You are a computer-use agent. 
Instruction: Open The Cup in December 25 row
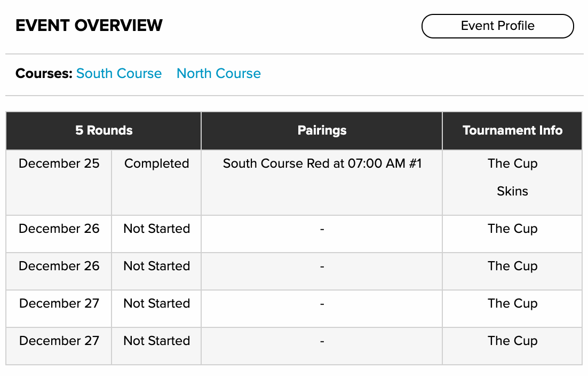[512, 163]
